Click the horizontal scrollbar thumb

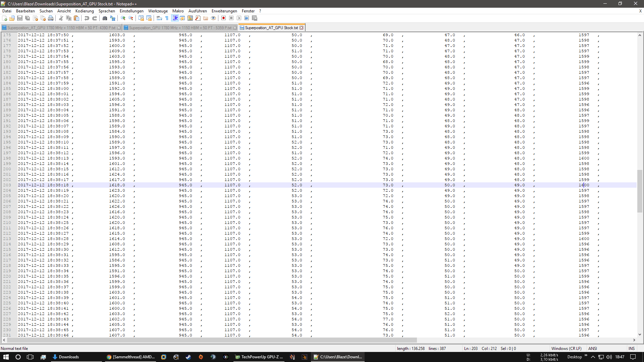tap(211, 340)
